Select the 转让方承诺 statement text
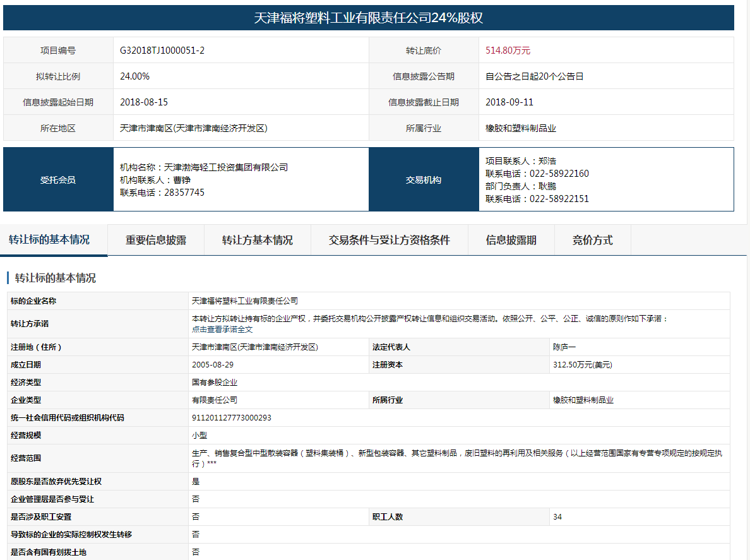Viewport: 750px width, 560px height. (x=429, y=318)
